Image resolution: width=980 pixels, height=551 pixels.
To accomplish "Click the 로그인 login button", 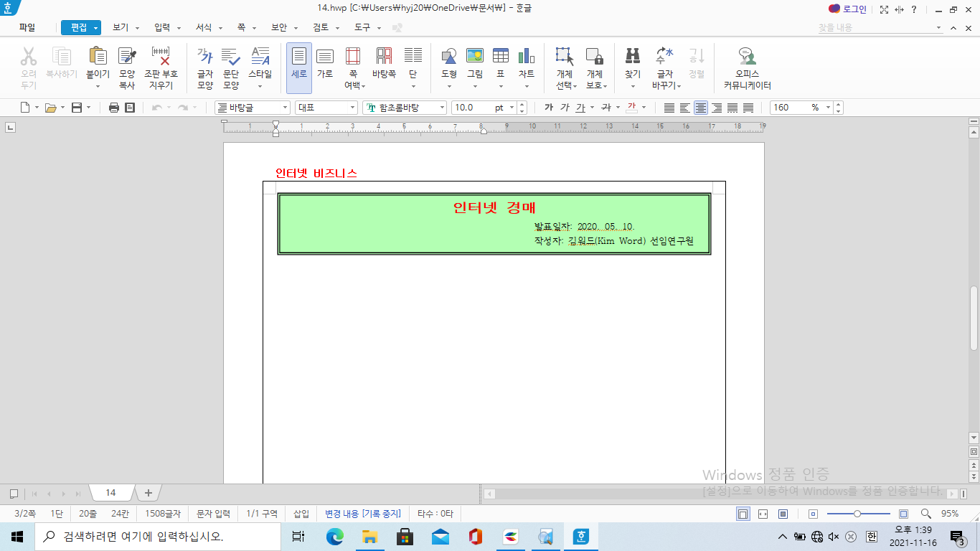I will coord(848,9).
